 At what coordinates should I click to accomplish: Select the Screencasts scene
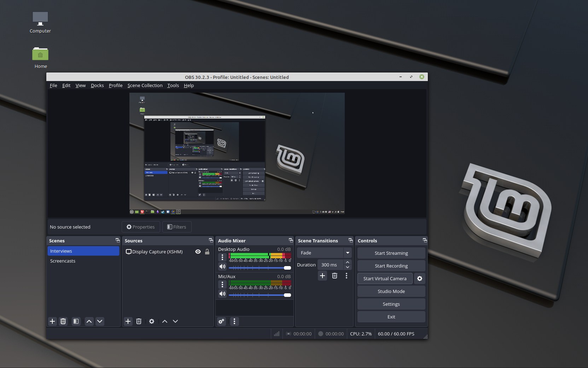click(63, 261)
